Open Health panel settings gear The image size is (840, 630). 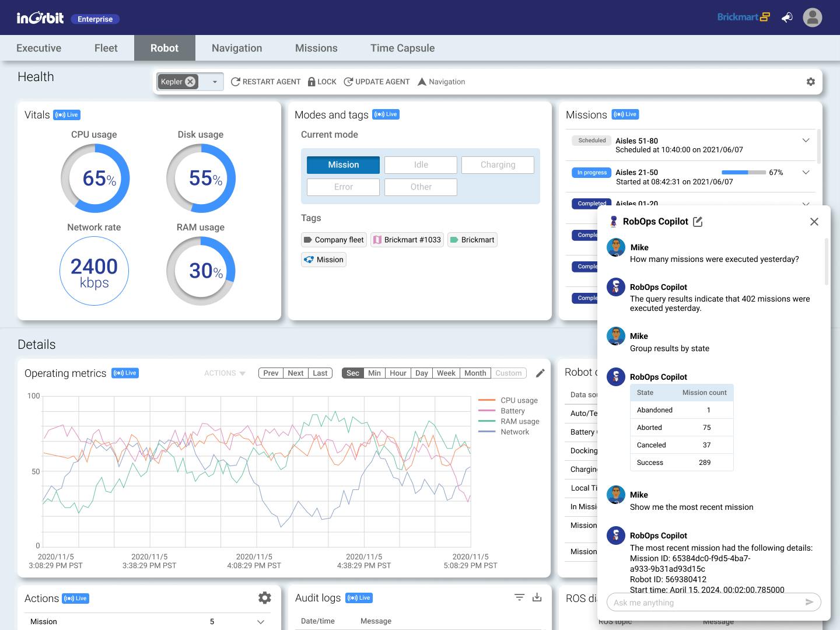click(811, 82)
